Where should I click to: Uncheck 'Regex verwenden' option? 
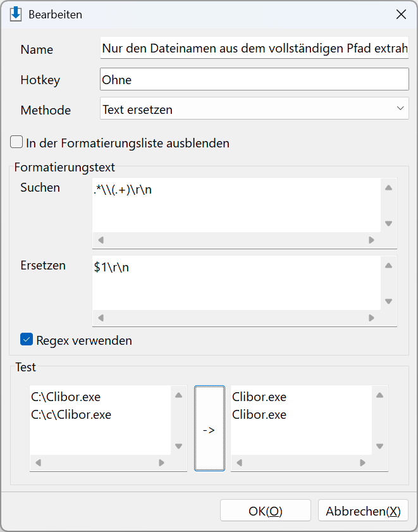pyautogui.click(x=27, y=339)
